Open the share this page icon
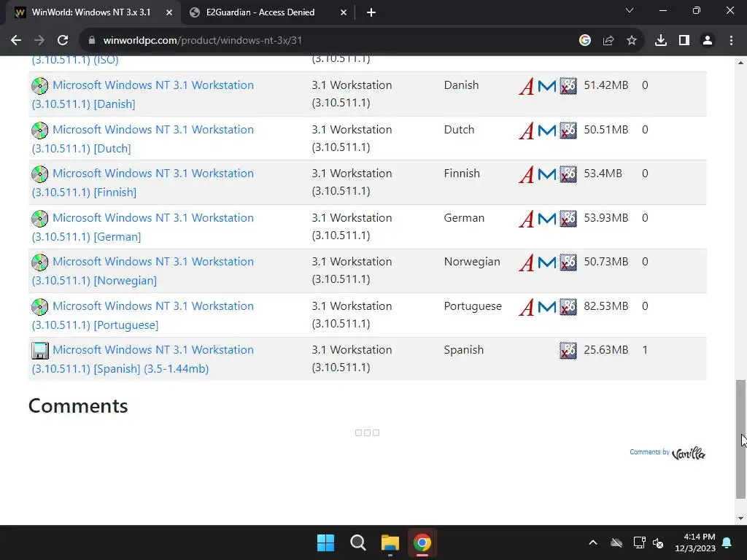Image resolution: width=747 pixels, height=560 pixels. [608, 41]
